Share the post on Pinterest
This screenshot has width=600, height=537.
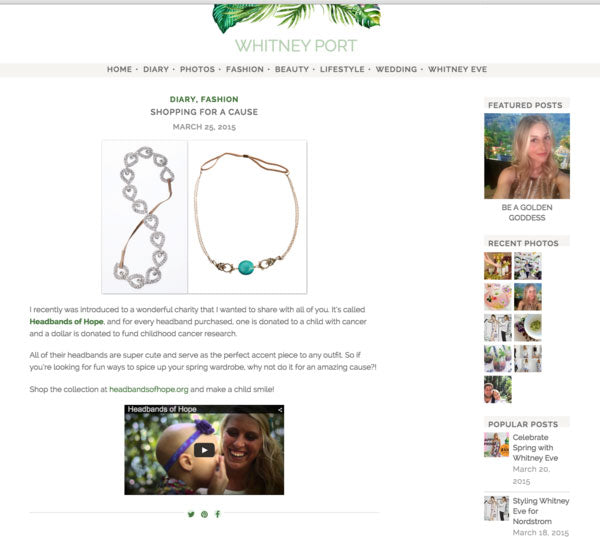click(x=204, y=514)
